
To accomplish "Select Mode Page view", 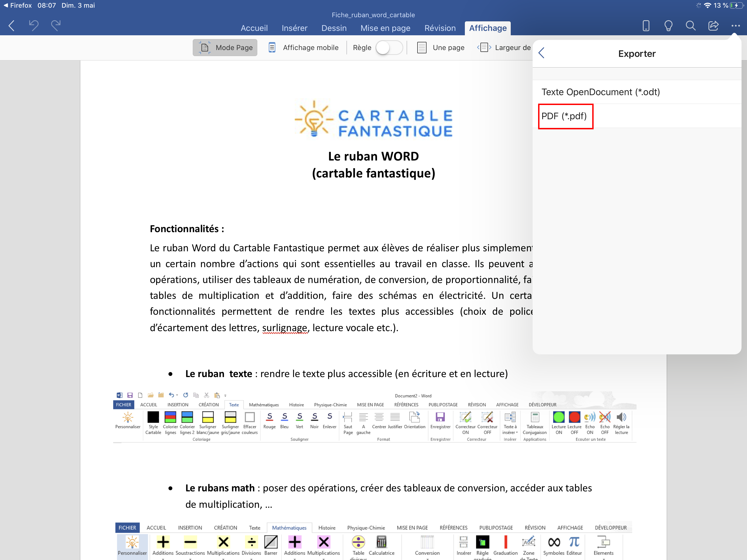I will point(225,48).
